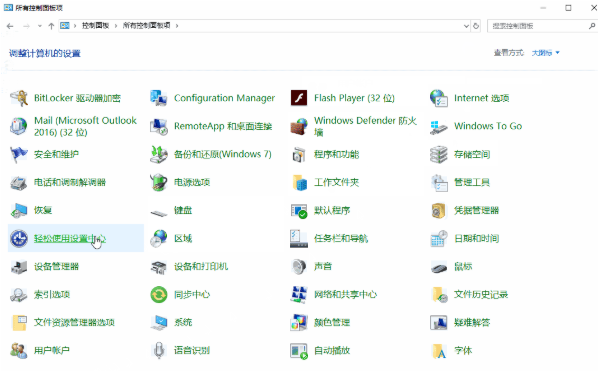Open the 程序和功能 icon
Viewport: 598px width, 371px height.
[x=299, y=154]
